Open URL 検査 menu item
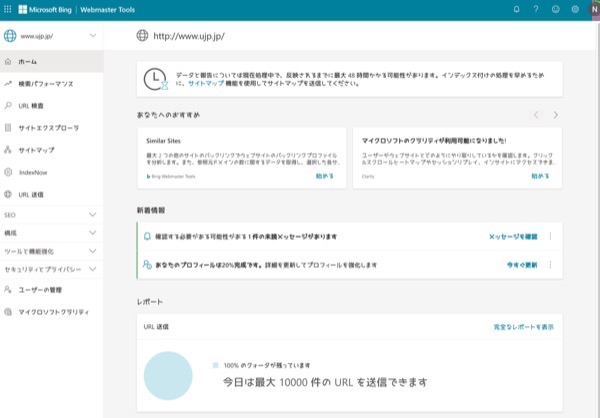This screenshot has width=600, height=418. click(51, 106)
